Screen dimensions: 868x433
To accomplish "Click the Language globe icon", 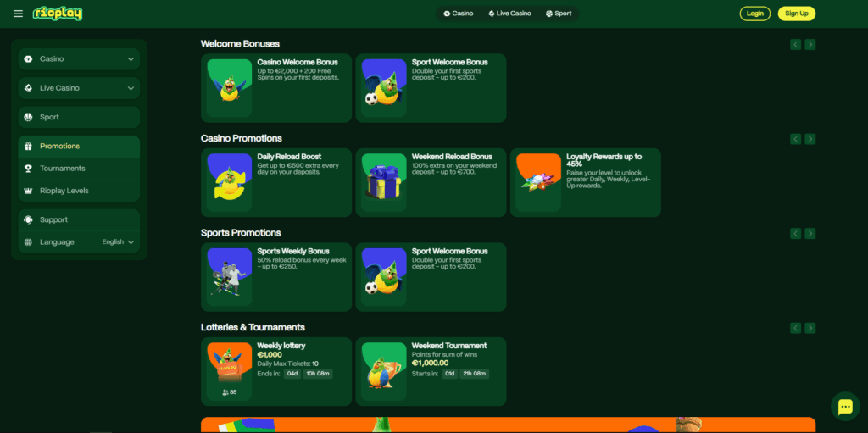I will 29,242.
